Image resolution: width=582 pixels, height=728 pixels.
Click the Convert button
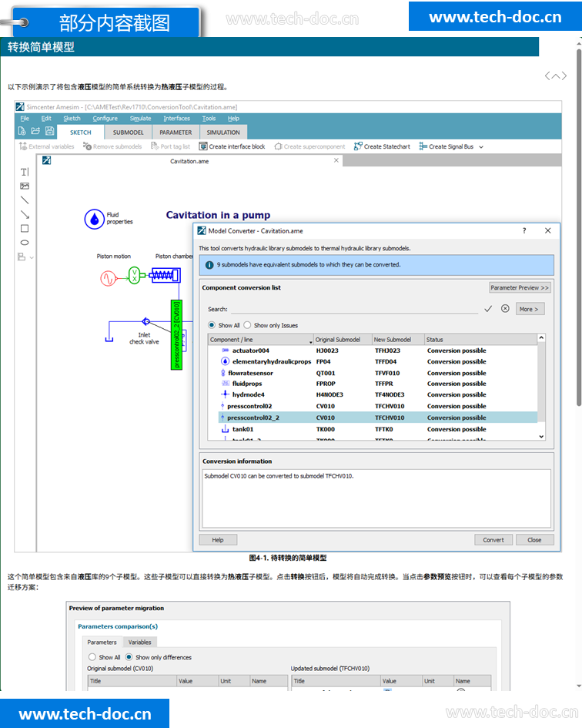point(493,540)
